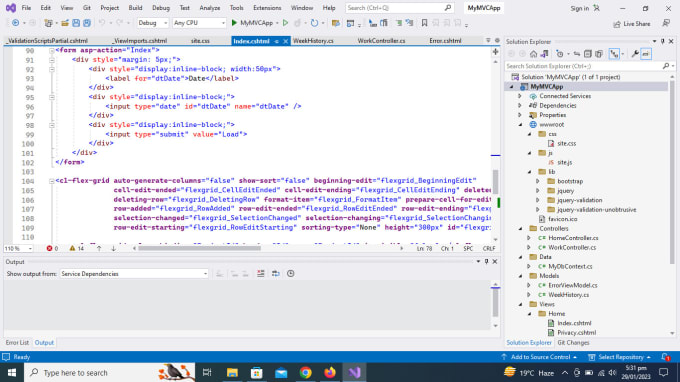Click Windows Start button
Image resolution: width=680 pixels, height=382 pixels.
pyautogui.click(x=12, y=372)
